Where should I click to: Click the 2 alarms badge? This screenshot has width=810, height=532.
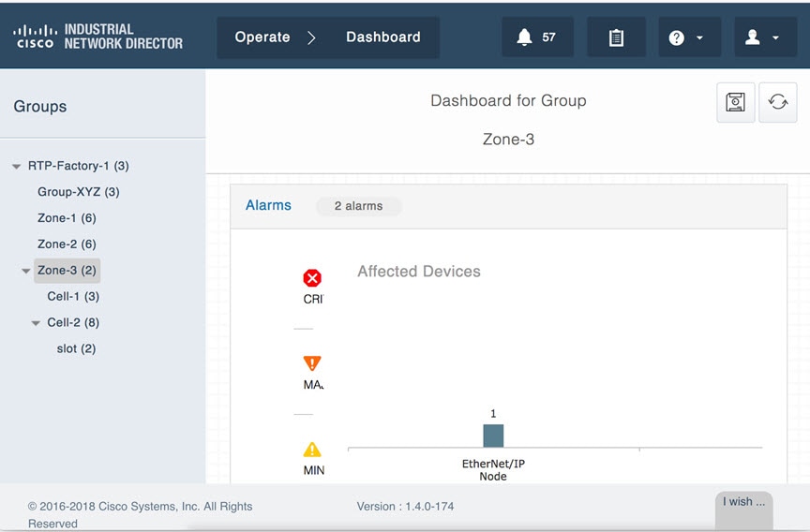click(358, 206)
